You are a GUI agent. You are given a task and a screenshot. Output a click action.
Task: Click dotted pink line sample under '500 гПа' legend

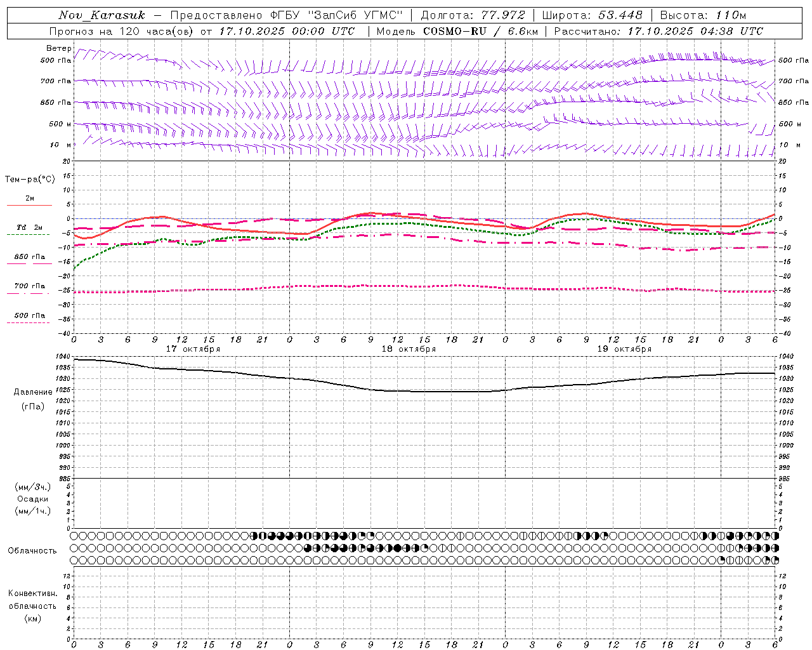28,322
